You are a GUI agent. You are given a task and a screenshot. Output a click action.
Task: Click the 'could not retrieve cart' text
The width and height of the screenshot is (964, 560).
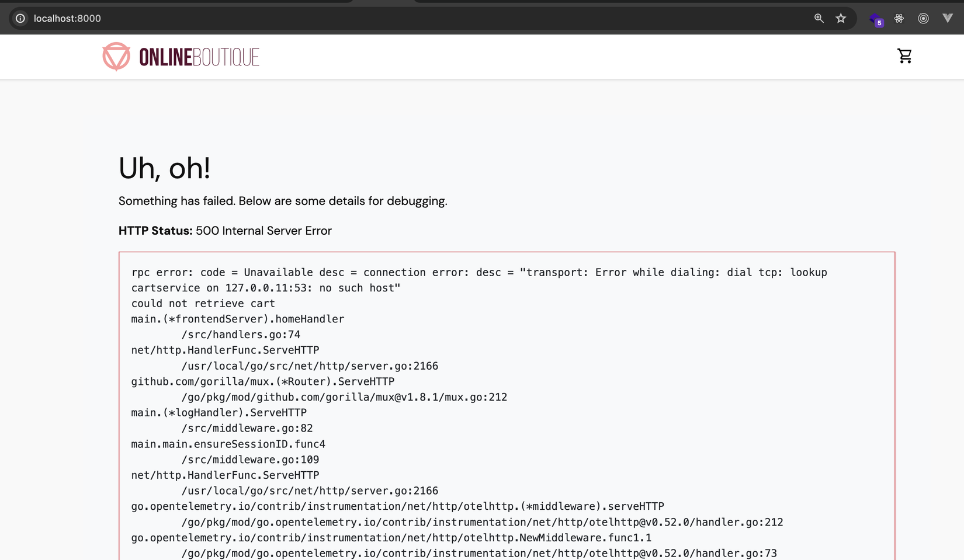click(202, 303)
